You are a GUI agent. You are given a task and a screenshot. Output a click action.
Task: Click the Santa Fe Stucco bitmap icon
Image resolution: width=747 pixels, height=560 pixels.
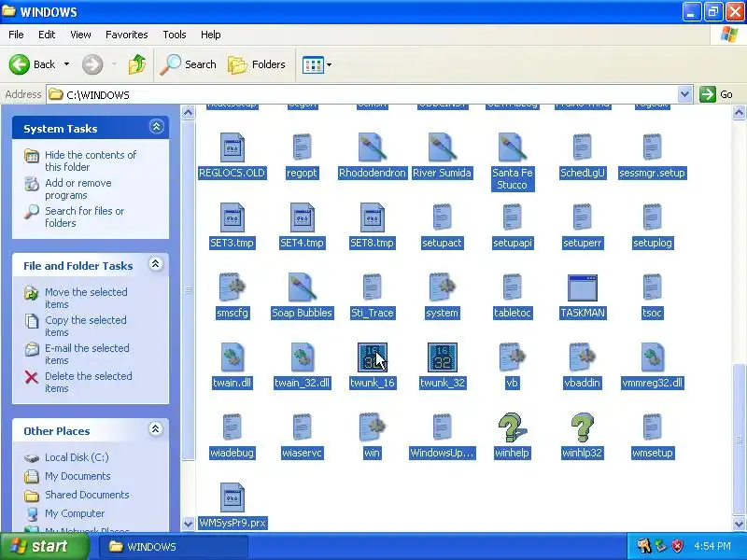512,147
